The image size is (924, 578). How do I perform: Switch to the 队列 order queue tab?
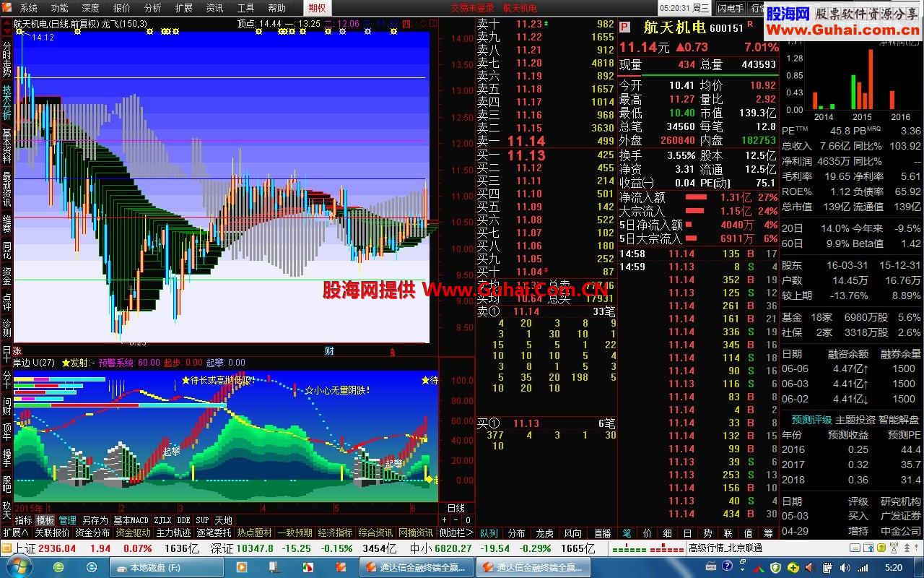[x=489, y=533]
